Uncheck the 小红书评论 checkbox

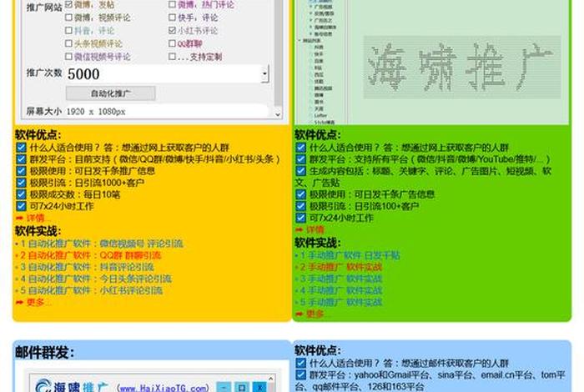[172, 30]
